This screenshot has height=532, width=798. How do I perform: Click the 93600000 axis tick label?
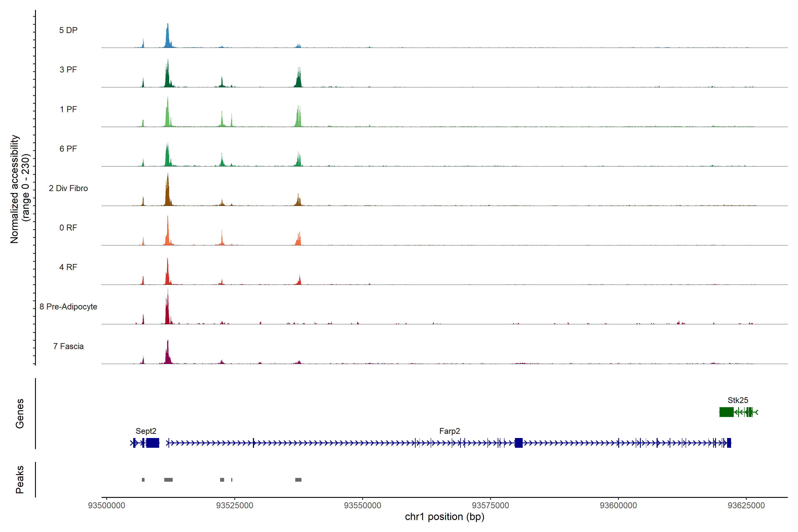pyautogui.click(x=618, y=506)
